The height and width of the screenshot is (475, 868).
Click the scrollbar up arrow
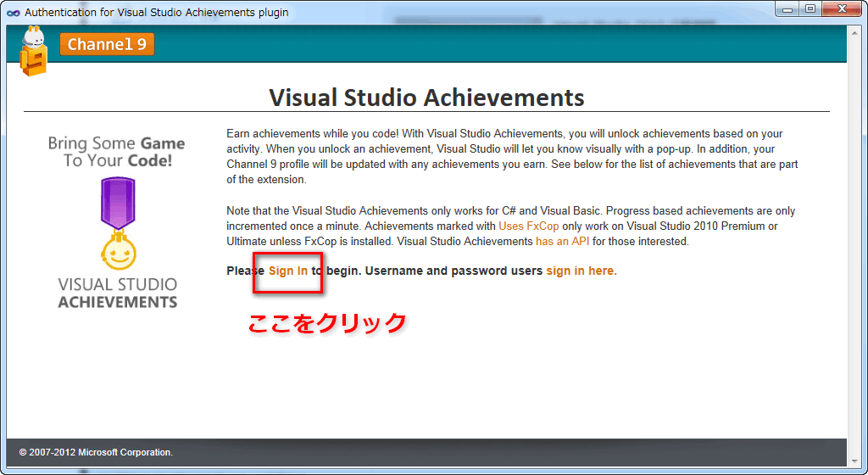tap(854, 31)
